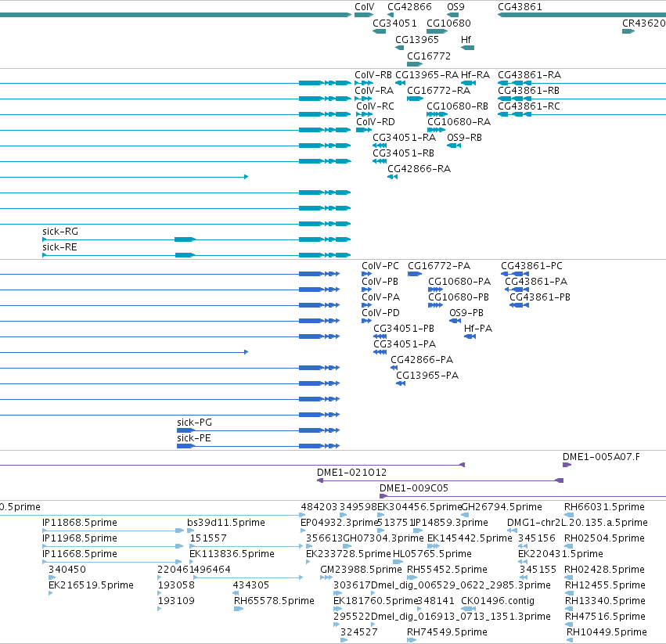Click the CG43861 gene label
The image size is (666, 644).
(520, 7)
